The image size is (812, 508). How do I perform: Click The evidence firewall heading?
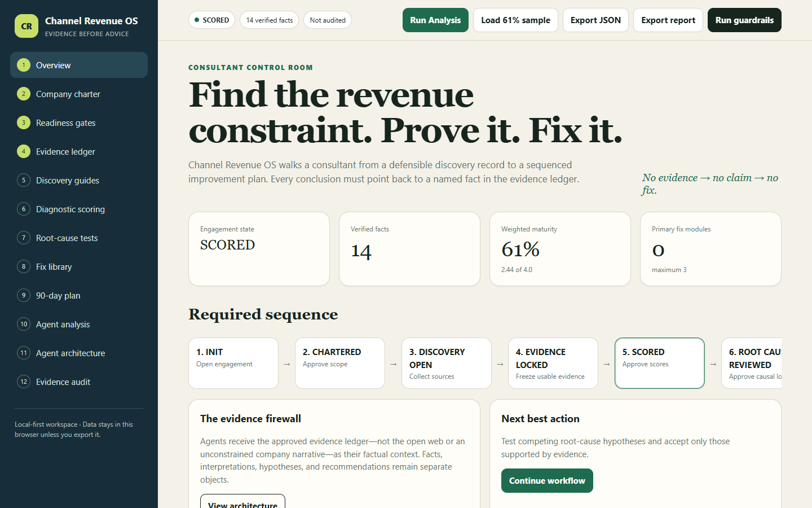(x=250, y=419)
